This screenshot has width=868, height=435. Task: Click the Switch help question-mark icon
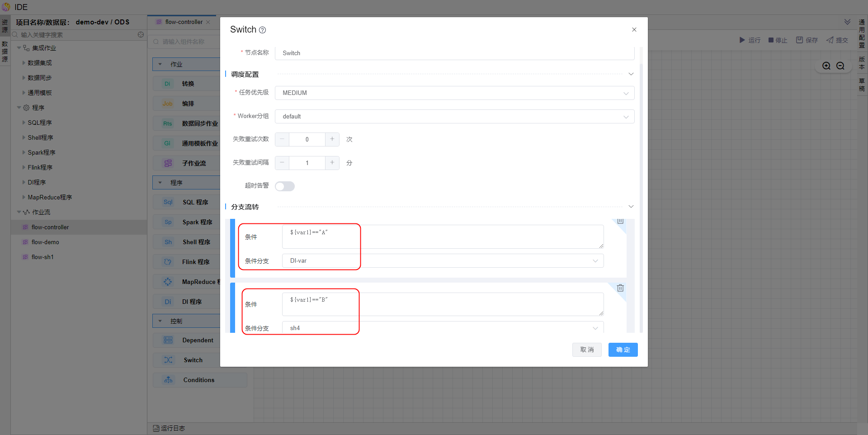[262, 30]
